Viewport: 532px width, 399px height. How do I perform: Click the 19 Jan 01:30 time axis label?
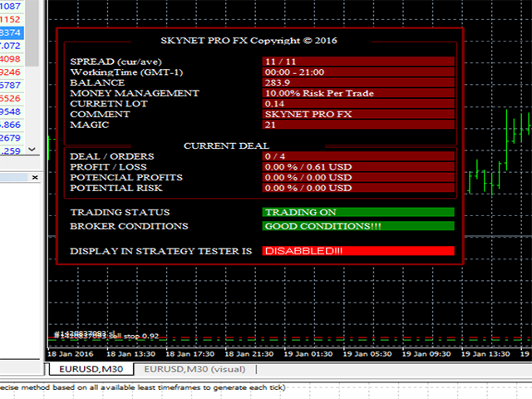(x=308, y=354)
